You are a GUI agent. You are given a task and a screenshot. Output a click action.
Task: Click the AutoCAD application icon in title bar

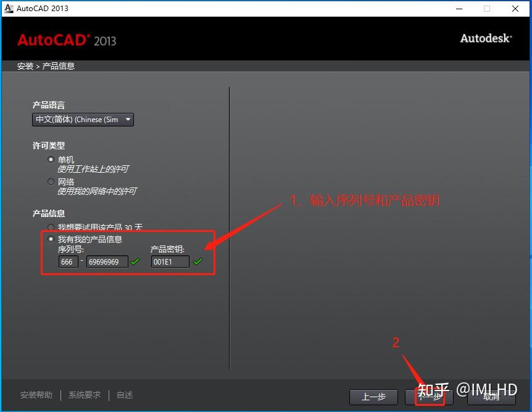(x=9, y=8)
